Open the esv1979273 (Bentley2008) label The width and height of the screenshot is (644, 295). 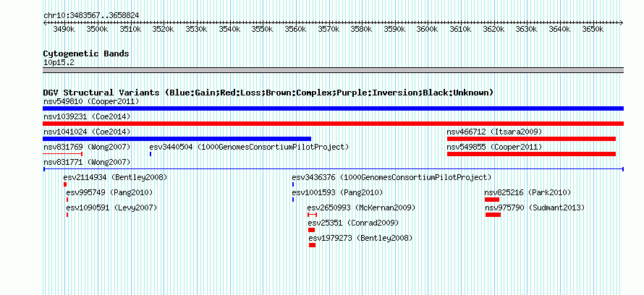coord(360,238)
